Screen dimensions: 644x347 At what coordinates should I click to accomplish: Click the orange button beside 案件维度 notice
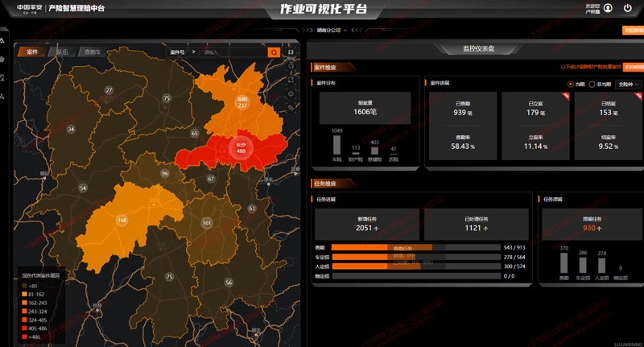coord(634,67)
